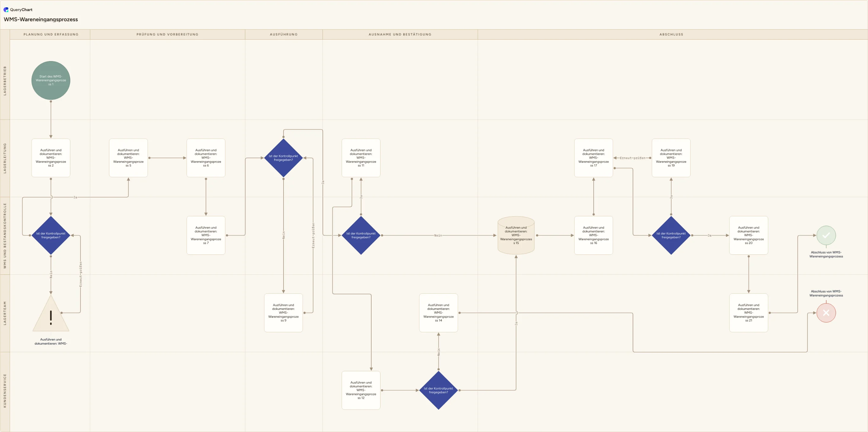Select the process task box step 12

pos(361,390)
